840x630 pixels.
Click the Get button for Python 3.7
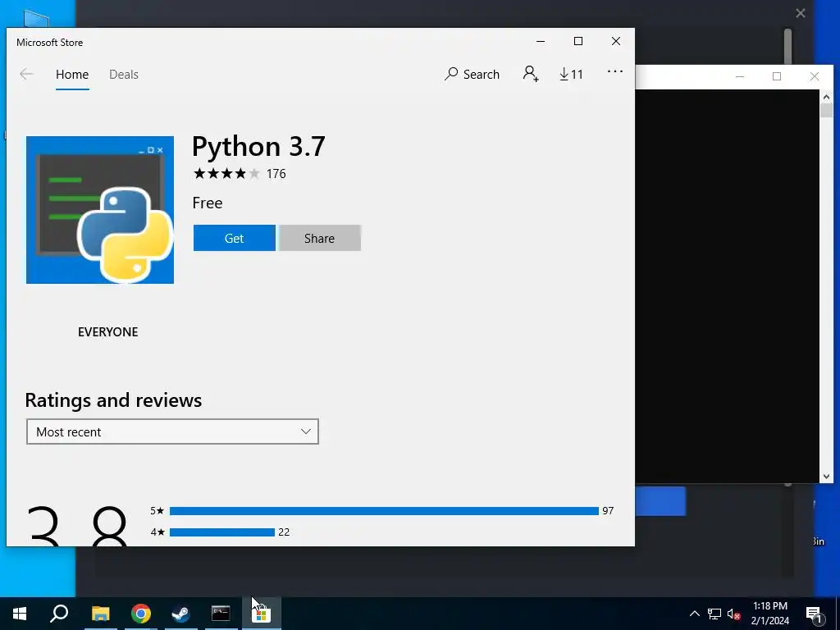pos(234,238)
